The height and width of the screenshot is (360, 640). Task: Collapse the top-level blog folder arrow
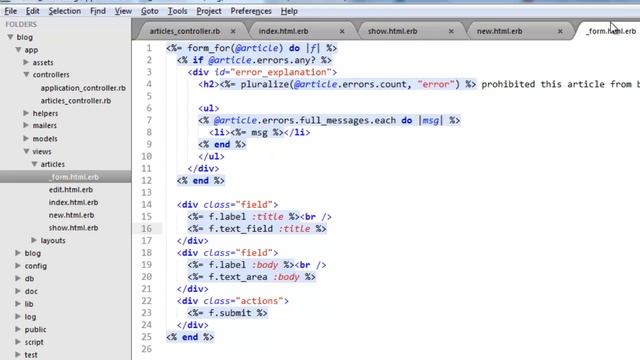pos(10,37)
